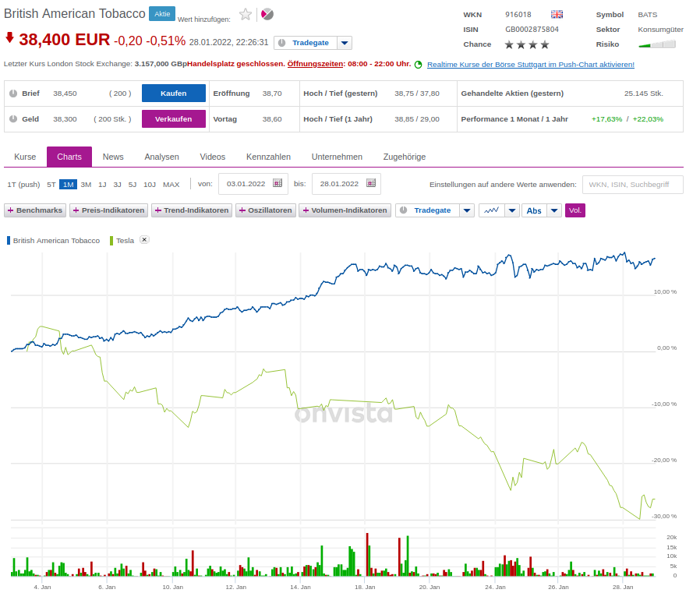The height and width of the screenshot is (593, 700).
Task: Click ISIN value GB0002875804
Action: click(x=532, y=30)
